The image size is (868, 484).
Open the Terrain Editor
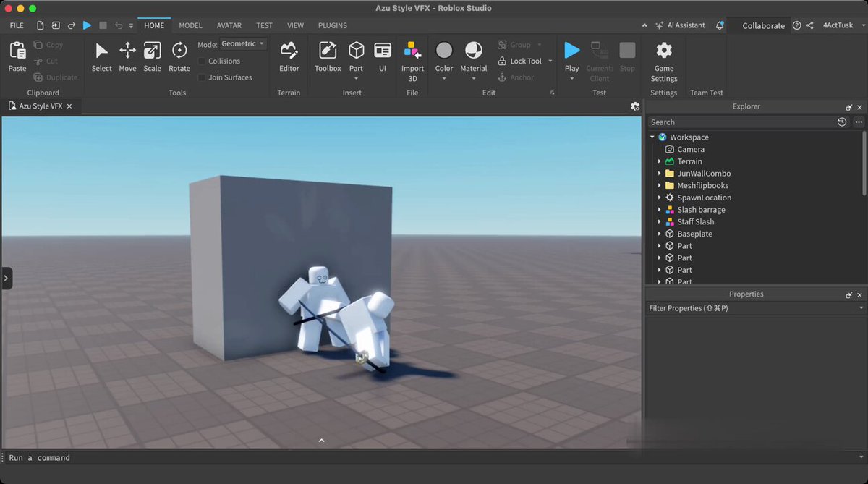[x=289, y=57]
